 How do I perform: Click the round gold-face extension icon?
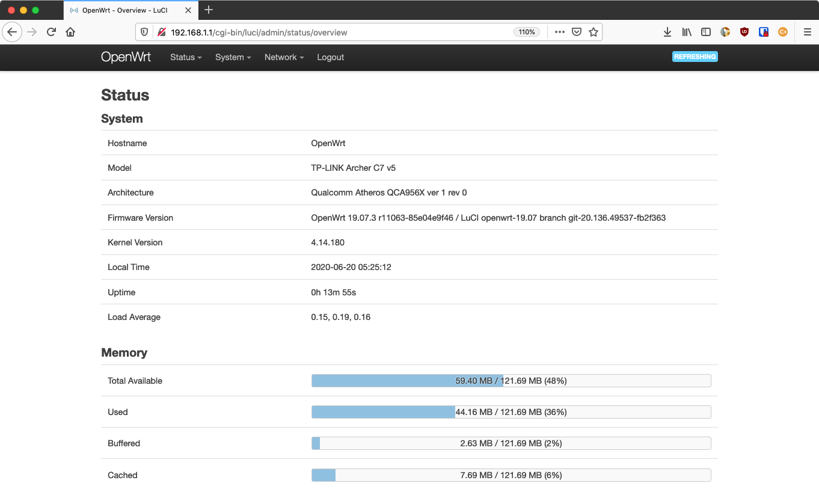tap(725, 32)
